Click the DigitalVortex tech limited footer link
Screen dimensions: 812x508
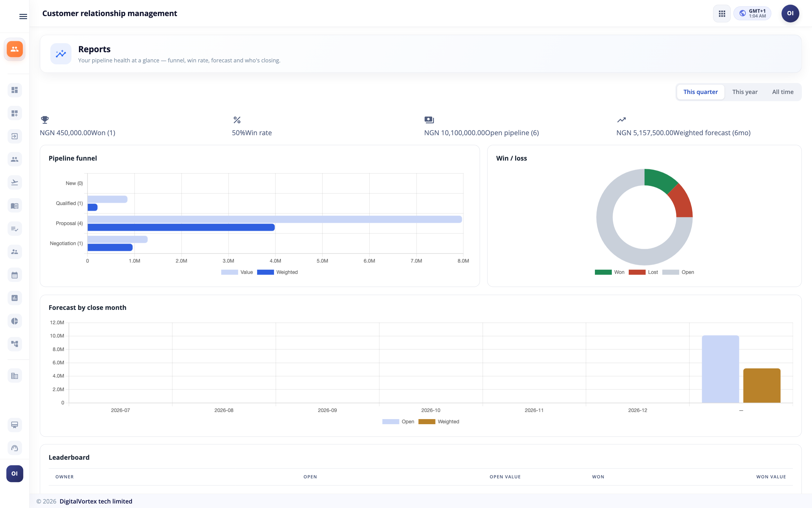(x=96, y=501)
